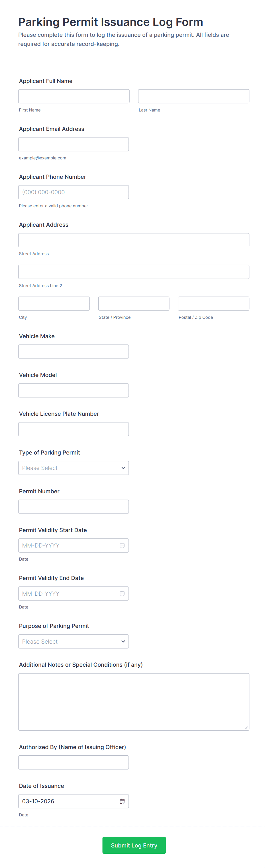Open calendar picker for Date of Issuance
This screenshot has width=265, height=868.
(x=122, y=801)
